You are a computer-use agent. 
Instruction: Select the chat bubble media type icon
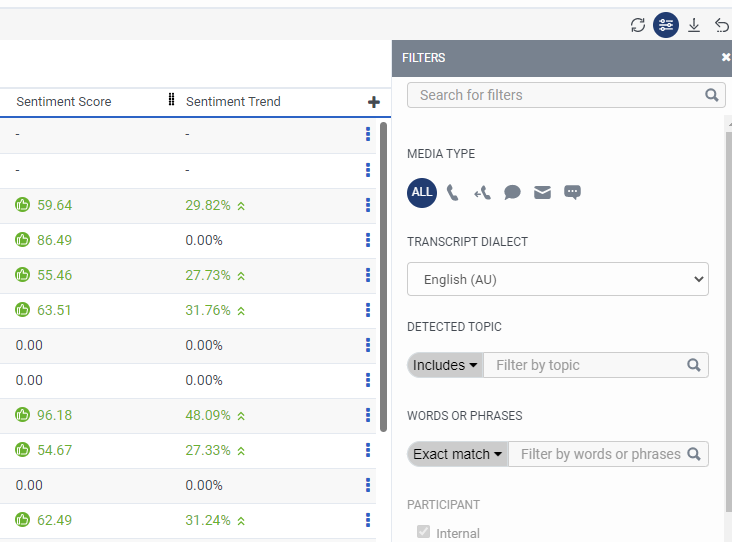[512, 192]
